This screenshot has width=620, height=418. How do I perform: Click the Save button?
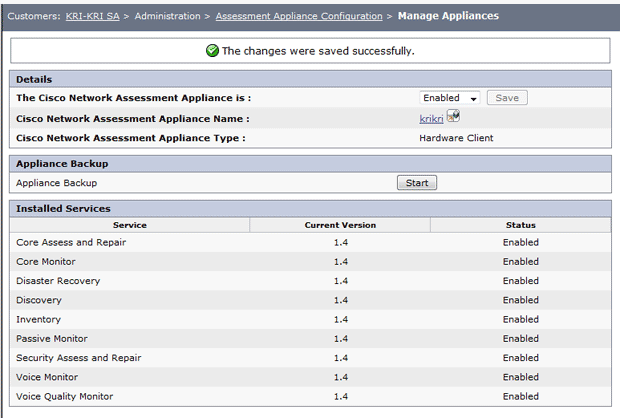point(507,98)
